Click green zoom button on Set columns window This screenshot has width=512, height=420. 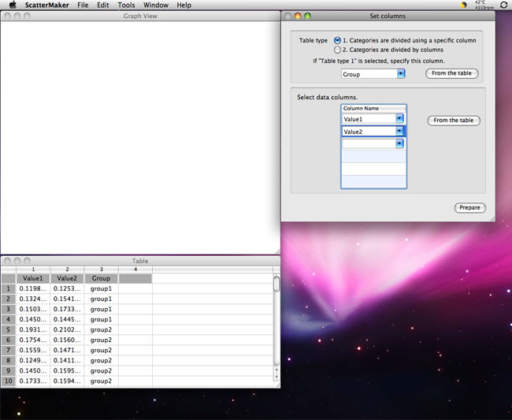coord(307,16)
